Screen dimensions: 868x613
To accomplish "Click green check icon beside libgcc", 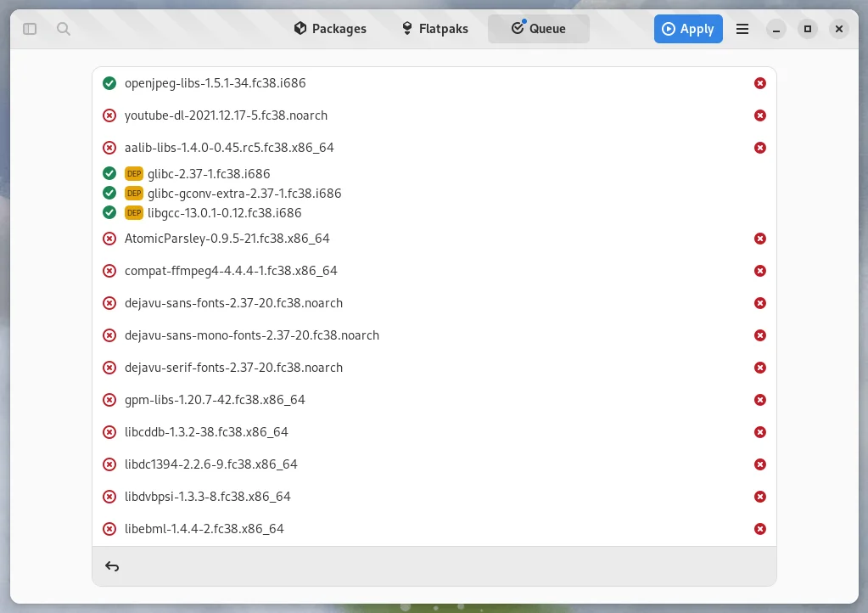I will 109,212.
